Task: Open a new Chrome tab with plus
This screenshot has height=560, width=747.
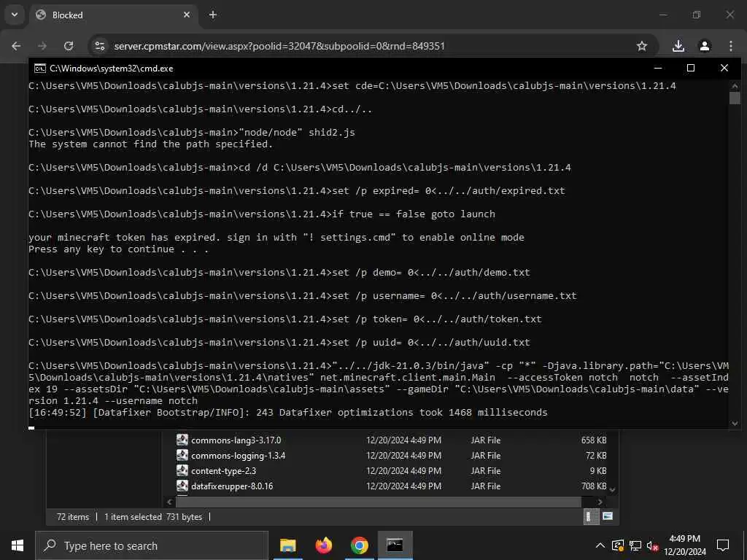Action: pos(213,15)
